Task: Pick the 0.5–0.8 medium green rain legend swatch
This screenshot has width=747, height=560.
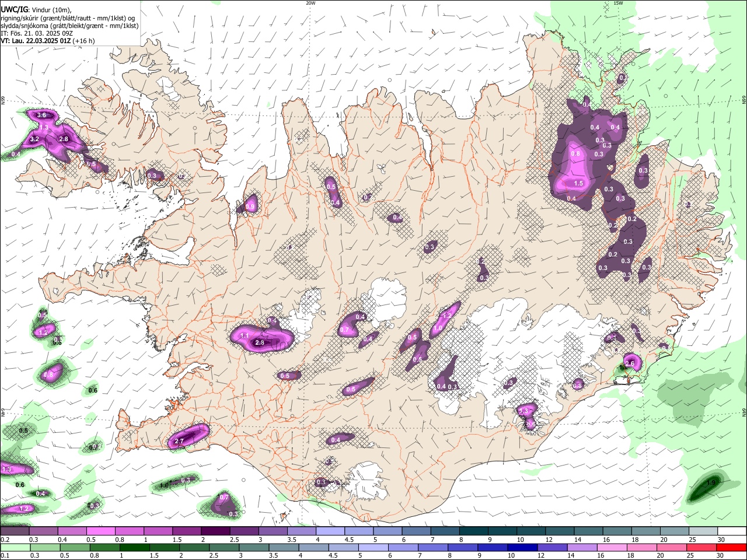Action: pyautogui.click(x=76, y=547)
